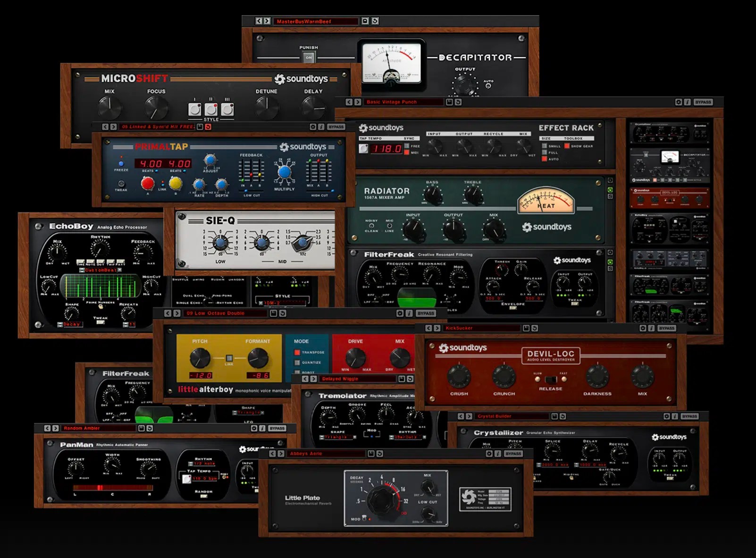Save Crystal Builder preset icon
Screen dimensions: 756x558
(554, 416)
